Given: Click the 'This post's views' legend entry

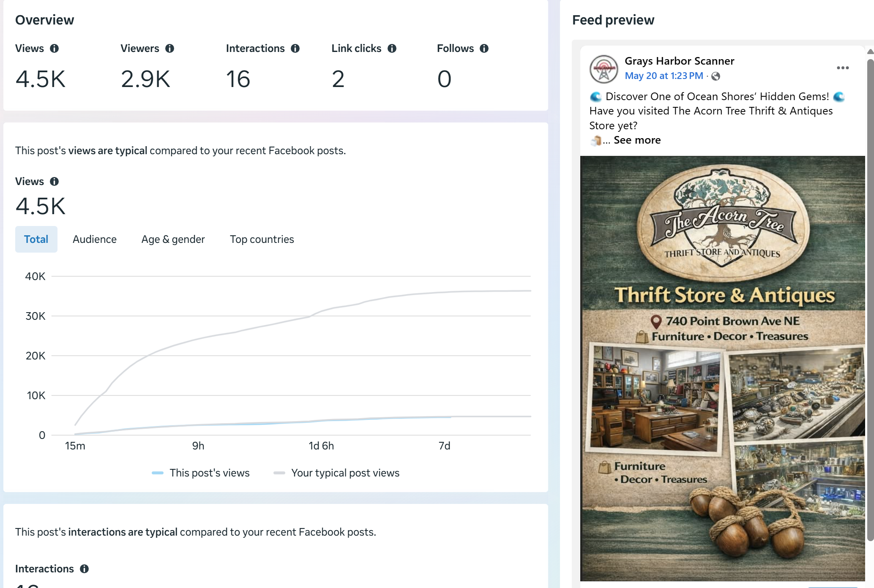Looking at the screenshot, I should coord(201,473).
